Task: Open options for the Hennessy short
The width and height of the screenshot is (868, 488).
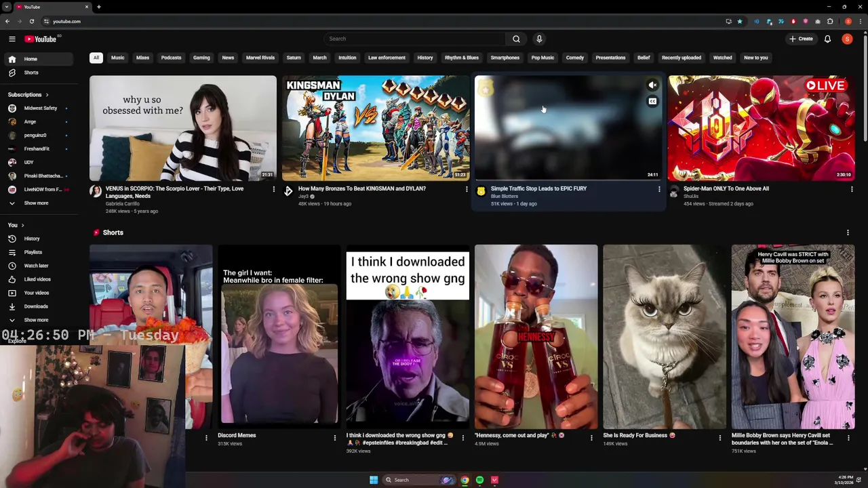Action: (x=591, y=438)
